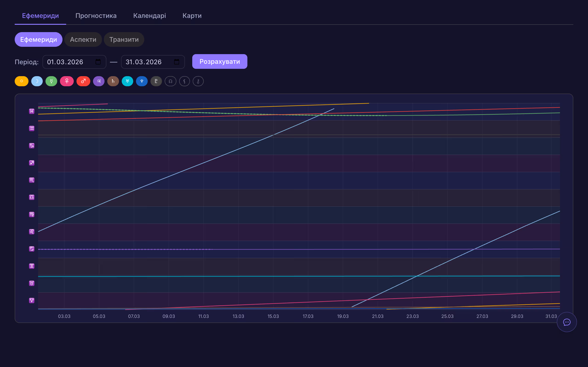Enable the North Node outlined chip
Image resolution: width=588 pixels, height=367 pixels.
[x=170, y=81]
